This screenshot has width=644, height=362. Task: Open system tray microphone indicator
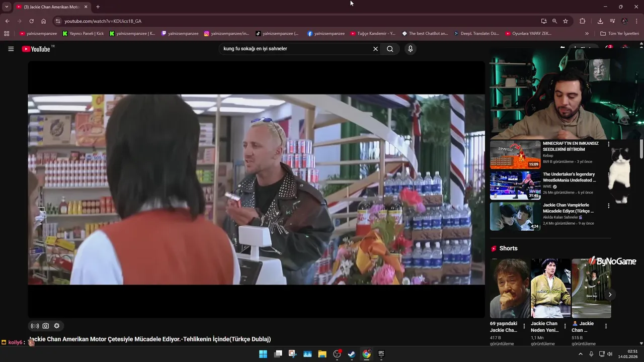click(591, 354)
